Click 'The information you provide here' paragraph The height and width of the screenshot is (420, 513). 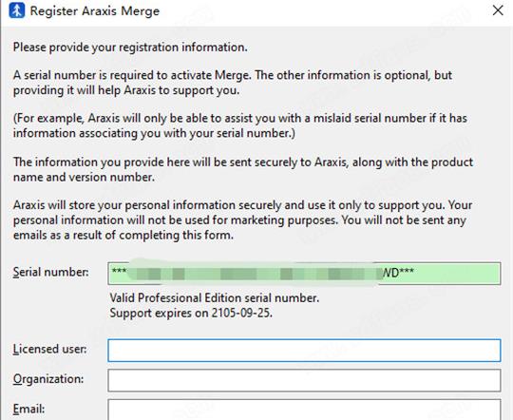tap(243, 169)
